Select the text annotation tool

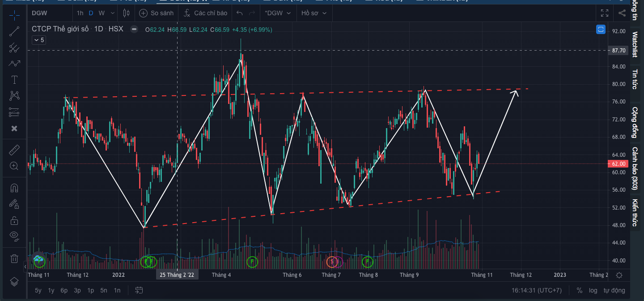click(x=14, y=80)
